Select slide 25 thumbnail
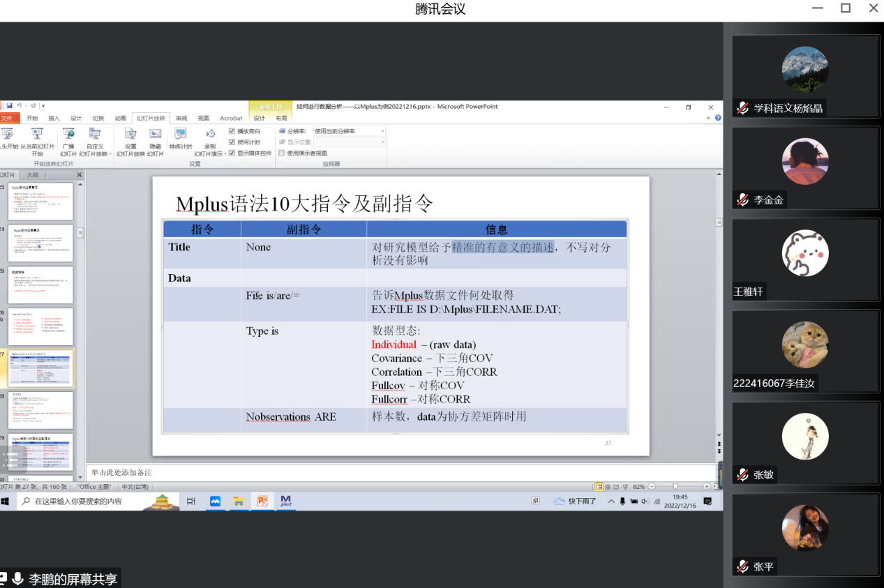Screen dimensions: 884x588 [x=40, y=285]
